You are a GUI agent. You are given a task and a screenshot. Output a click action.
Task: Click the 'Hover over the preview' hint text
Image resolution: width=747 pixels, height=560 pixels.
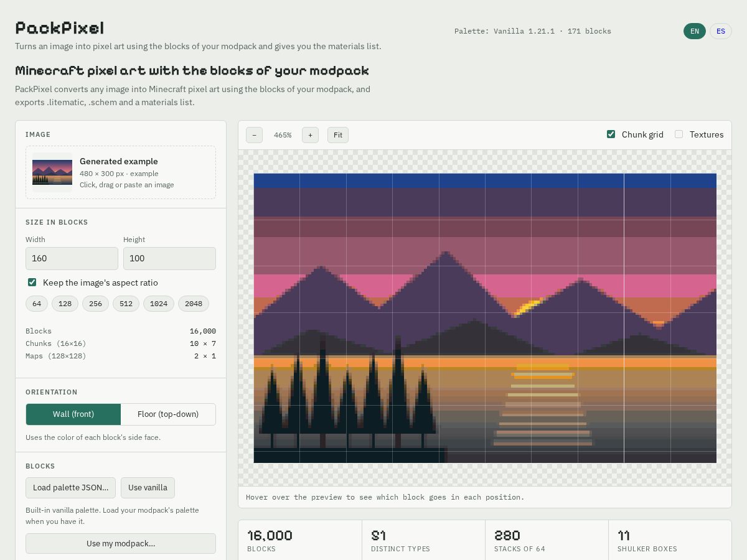[385, 497]
